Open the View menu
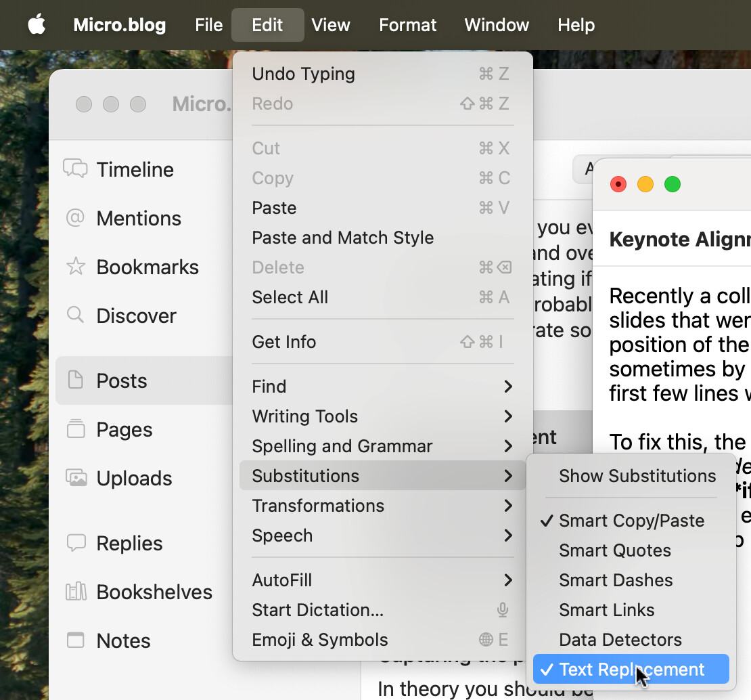751x700 pixels. click(330, 25)
